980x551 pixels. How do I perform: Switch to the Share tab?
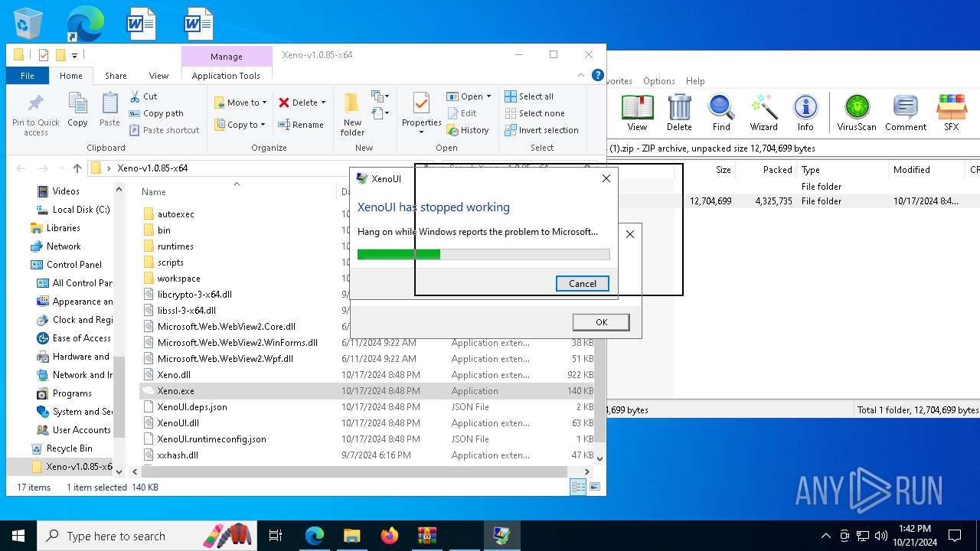click(x=116, y=76)
